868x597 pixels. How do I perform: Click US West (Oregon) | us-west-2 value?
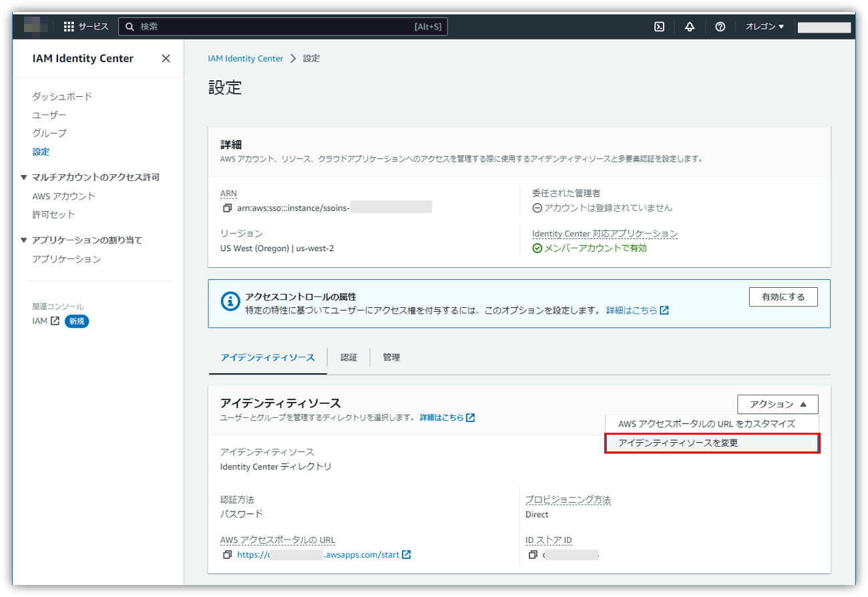coord(277,248)
